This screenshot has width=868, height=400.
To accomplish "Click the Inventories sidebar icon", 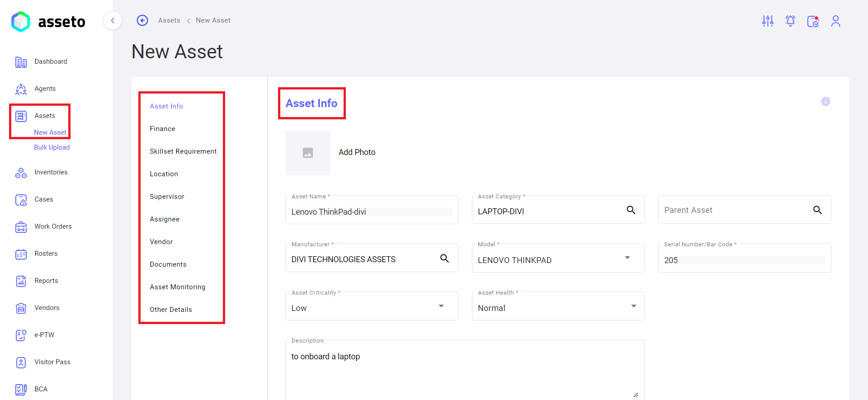I will pyautogui.click(x=21, y=173).
